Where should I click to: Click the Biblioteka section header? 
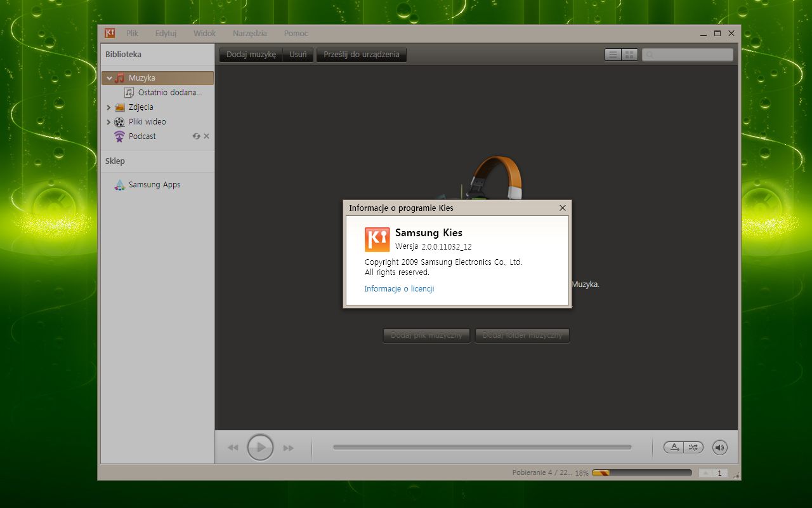pyautogui.click(x=124, y=55)
